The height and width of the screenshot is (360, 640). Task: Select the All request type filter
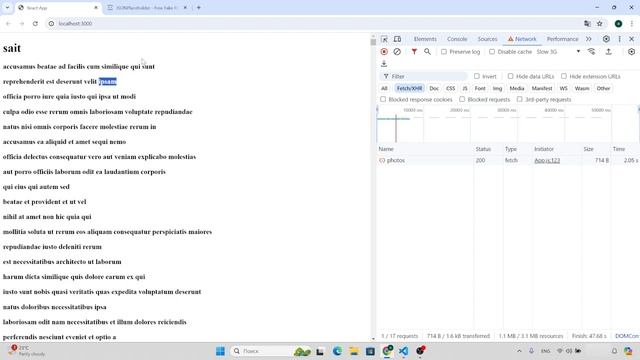coord(384,88)
